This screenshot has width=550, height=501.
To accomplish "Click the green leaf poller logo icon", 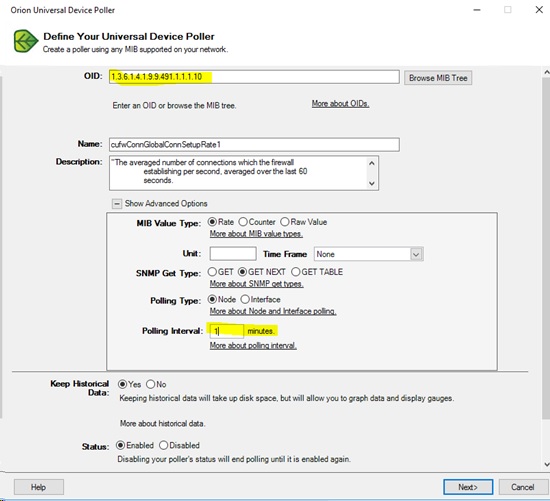I will tap(26, 41).
